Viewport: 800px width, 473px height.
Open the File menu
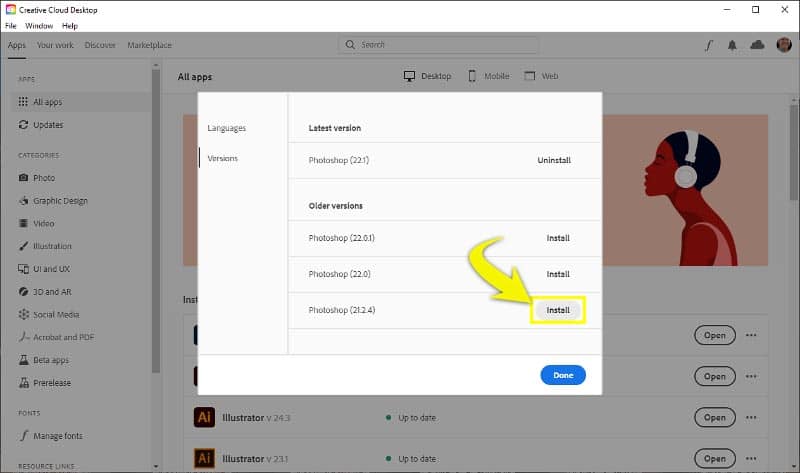tap(11, 26)
